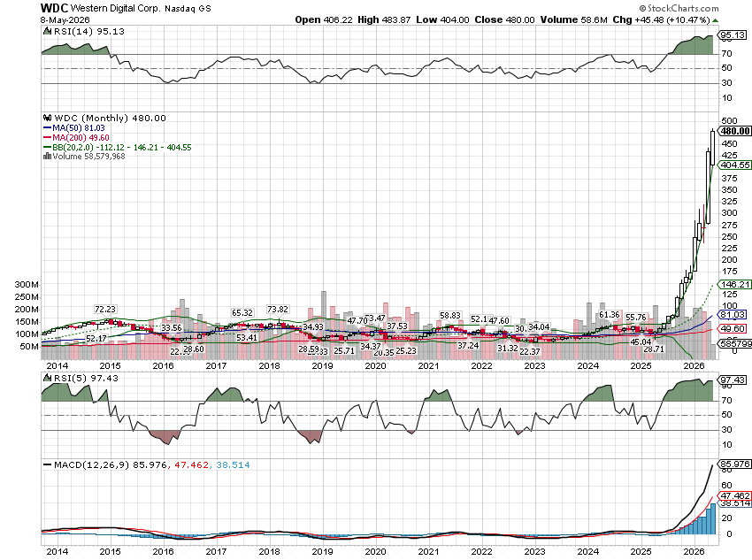Click the RSI(5) 97.43 legend label
Image resolution: width=752 pixels, height=560 pixels.
(86, 379)
